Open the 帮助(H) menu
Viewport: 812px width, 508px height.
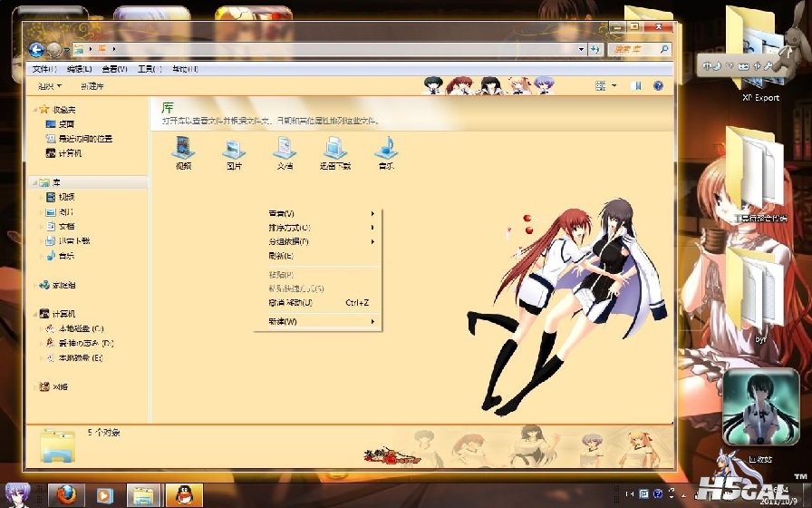pos(185,69)
